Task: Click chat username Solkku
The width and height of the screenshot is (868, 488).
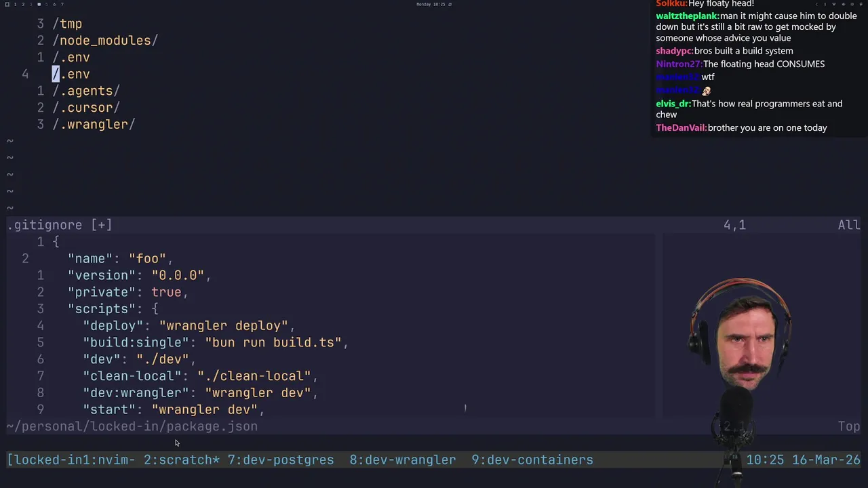Action: 671,4
